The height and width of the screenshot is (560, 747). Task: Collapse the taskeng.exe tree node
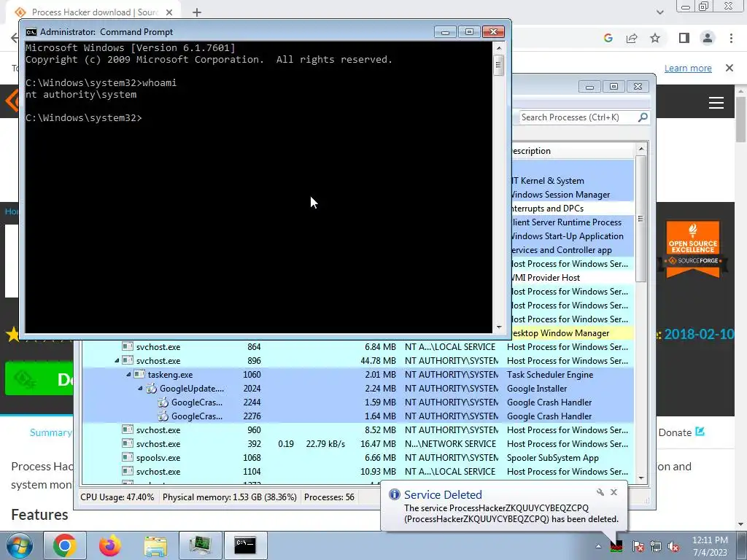128,374
